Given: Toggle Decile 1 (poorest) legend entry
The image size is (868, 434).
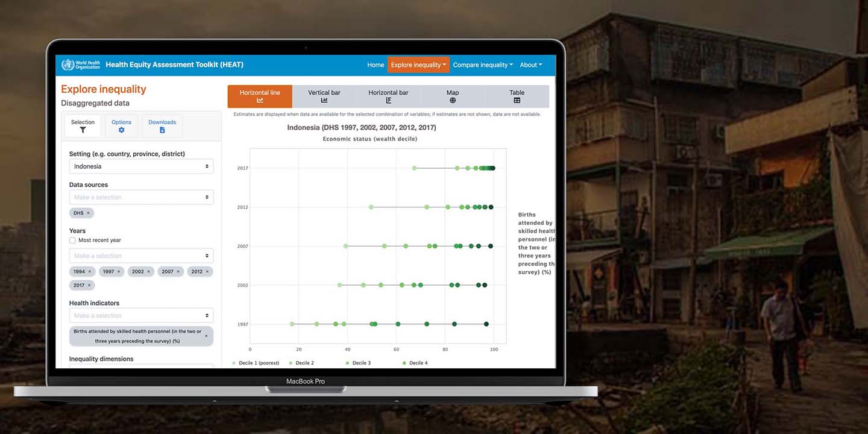Looking at the screenshot, I should [x=256, y=363].
